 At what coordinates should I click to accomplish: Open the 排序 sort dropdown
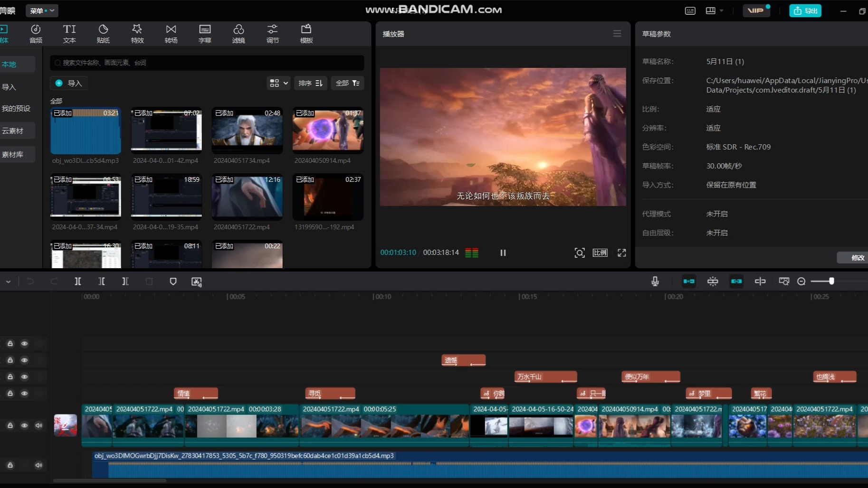pyautogui.click(x=311, y=83)
